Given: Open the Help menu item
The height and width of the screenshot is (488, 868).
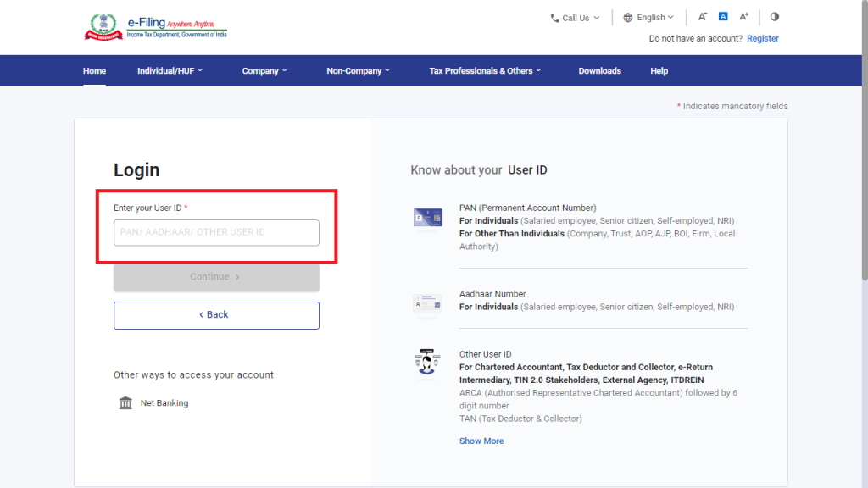Looking at the screenshot, I should coord(659,70).
